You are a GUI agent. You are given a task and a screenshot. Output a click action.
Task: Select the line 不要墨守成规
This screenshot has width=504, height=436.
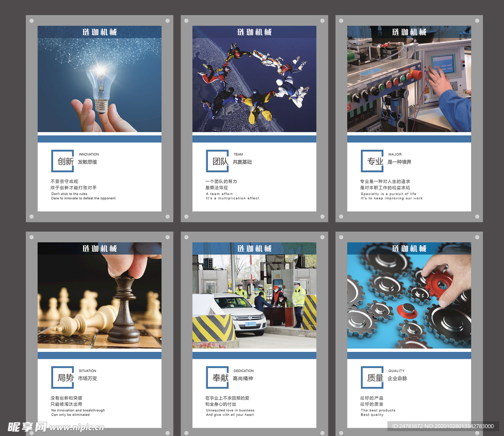pos(64,182)
